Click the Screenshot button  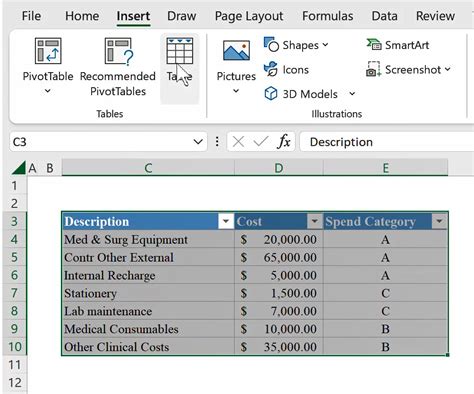404,69
